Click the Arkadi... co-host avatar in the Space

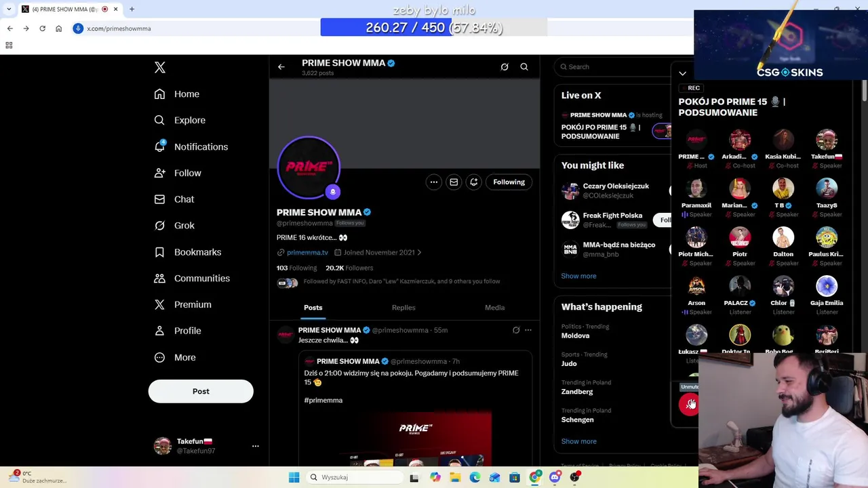tap(740, 140)
